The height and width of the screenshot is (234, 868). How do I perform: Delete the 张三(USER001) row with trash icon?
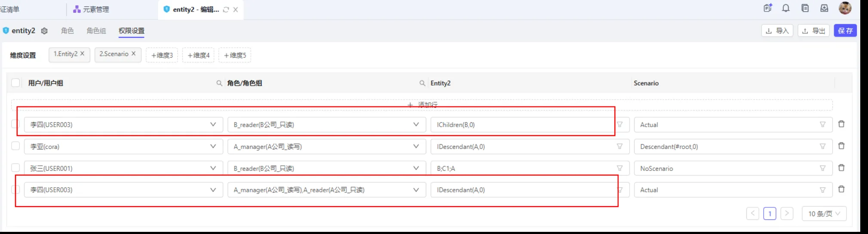[x=841, y=168]
